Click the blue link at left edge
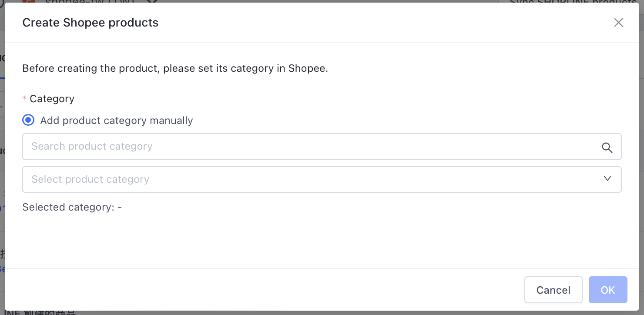 2,269
